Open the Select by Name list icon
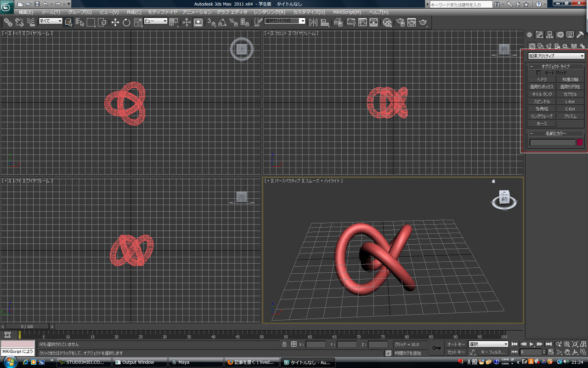Image resolution: width=588 pixels, height=368 pixels. (x=80, y=22)
